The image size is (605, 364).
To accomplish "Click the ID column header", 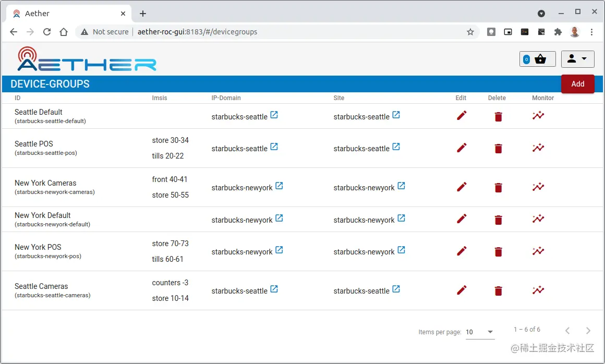I will click(x=17, y=98).
